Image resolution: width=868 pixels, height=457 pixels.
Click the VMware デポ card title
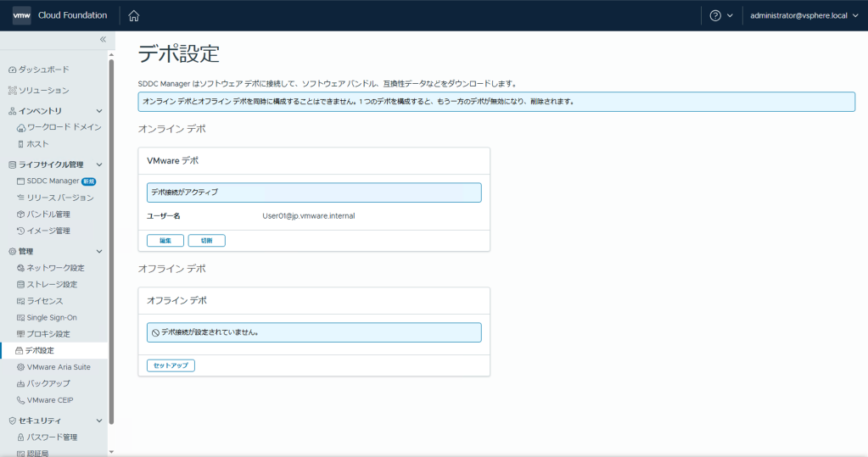click(172, 160)
